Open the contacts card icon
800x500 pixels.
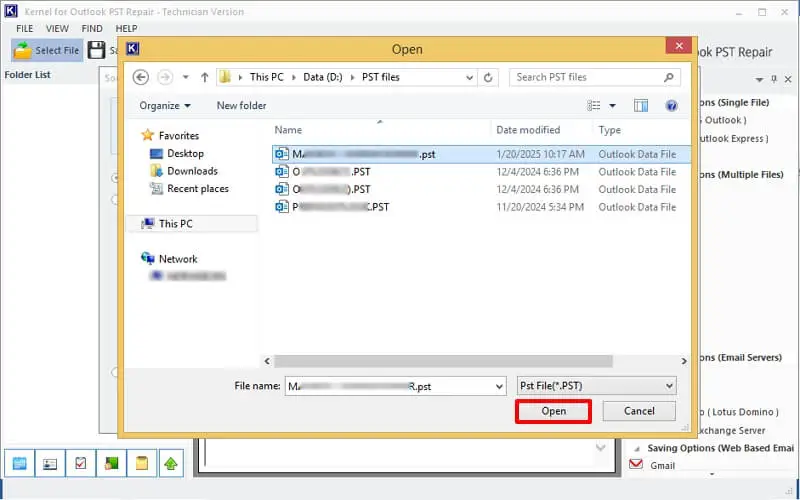click(x=50, y=463)
